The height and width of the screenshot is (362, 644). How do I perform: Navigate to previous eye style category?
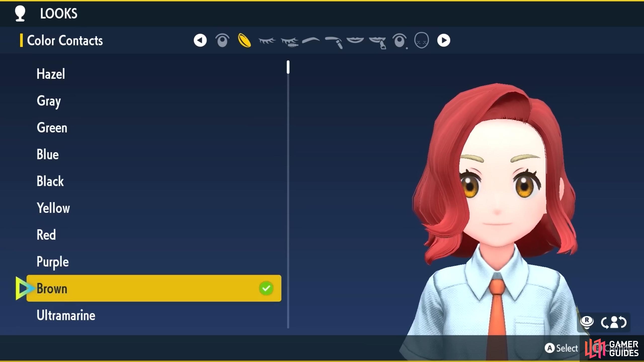[200, 40]
